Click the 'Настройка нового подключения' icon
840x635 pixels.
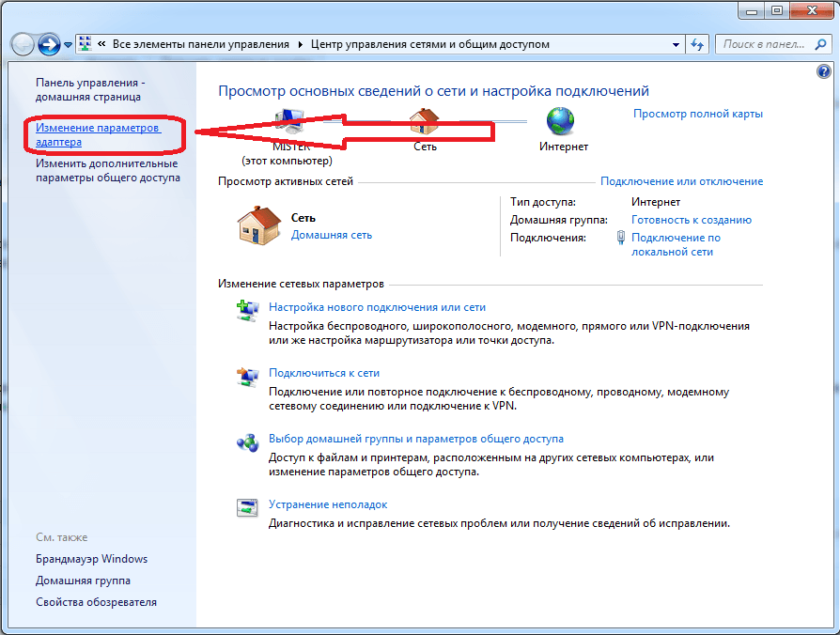tap(247, 311)
